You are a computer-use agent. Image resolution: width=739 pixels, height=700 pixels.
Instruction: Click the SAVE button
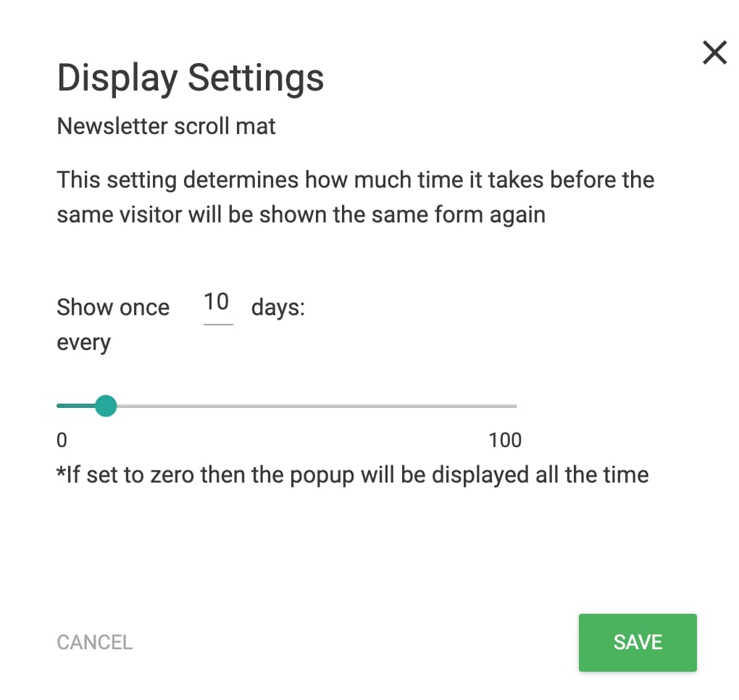pyautogui.click(x=638, y=643)
